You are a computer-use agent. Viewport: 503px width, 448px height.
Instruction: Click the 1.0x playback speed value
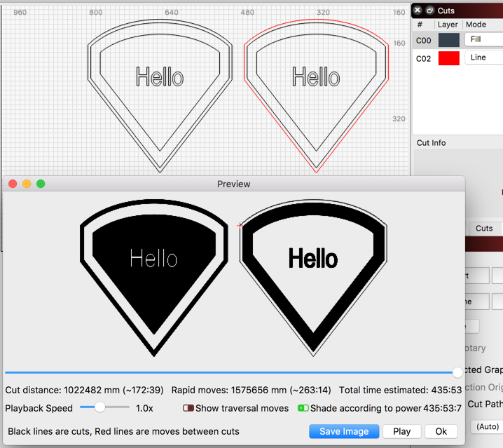tap(144, 409)
